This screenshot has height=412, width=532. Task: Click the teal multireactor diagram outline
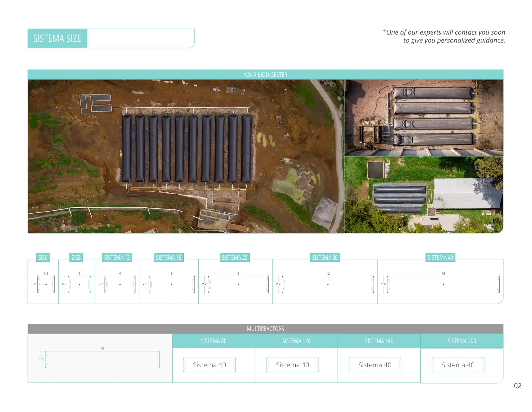coord(102,359)
